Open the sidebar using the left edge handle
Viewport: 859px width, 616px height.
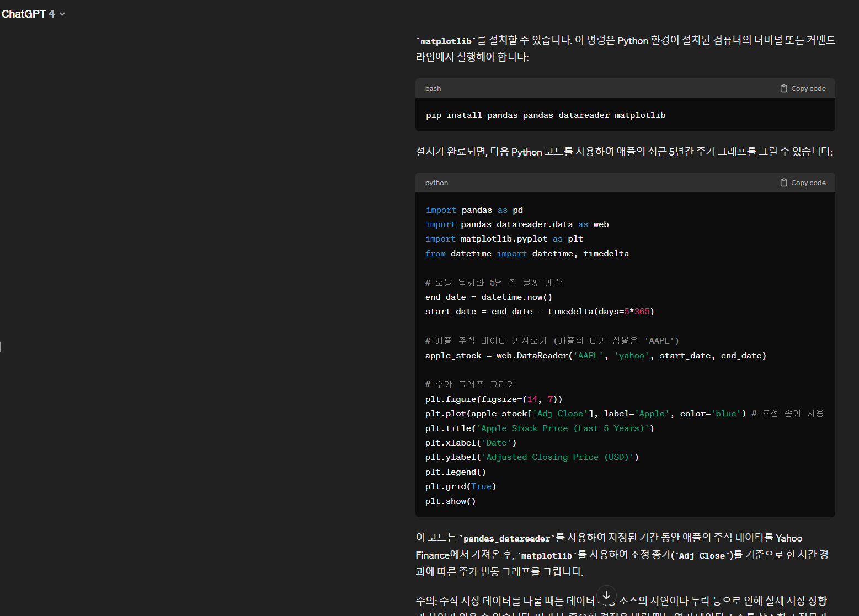[x=1, y=347]
